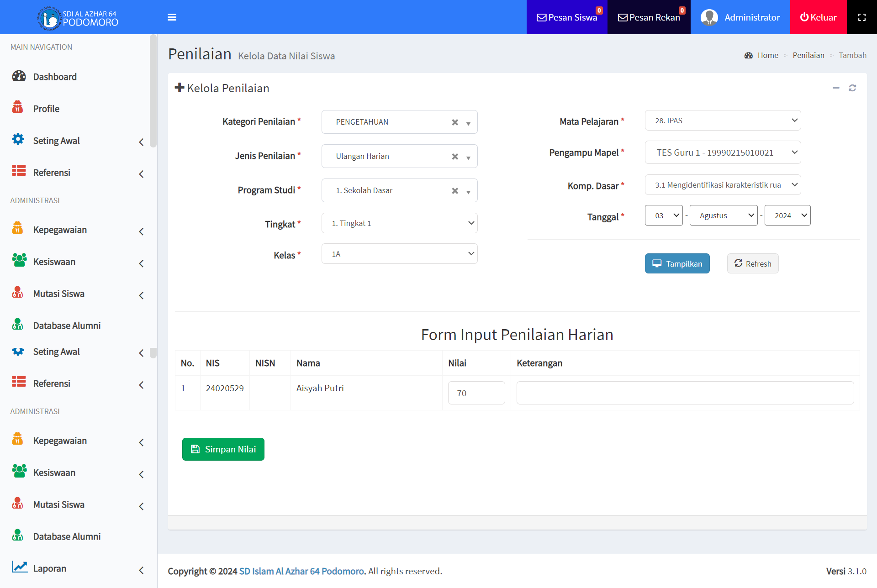Clear the Jenis Penilaian selection with the x icon
The height and width of the screenshot is (588, 877).
coord(454,157)
